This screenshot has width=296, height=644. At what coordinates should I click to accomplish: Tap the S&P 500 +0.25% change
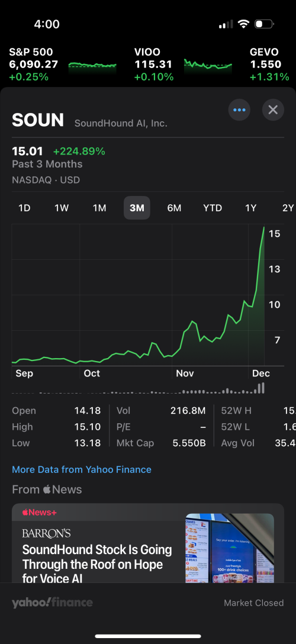[29, 77]
